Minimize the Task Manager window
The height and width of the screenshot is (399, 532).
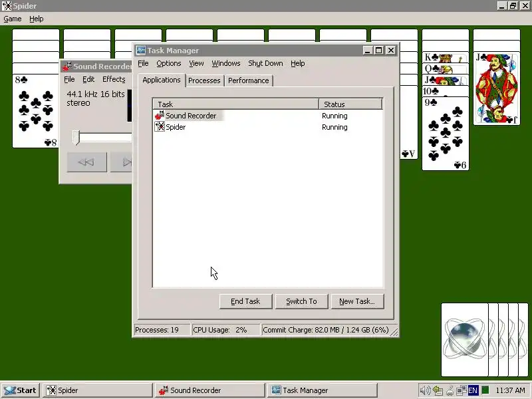367,51
